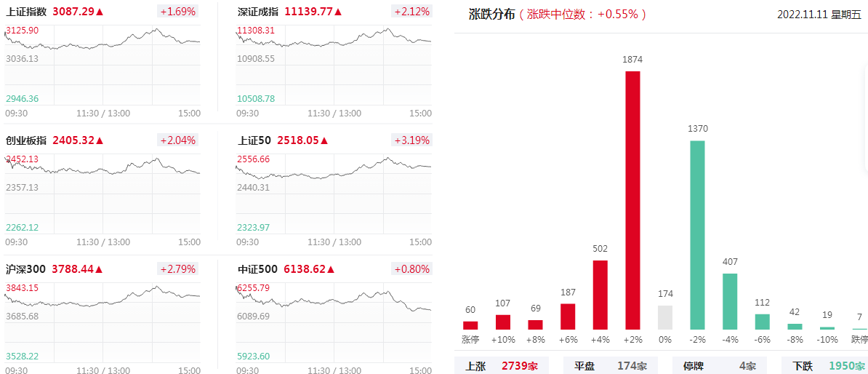The width and height of the screenshot is (868, 374).
Task: Click the +1.69% change badge
Action: 177,10
